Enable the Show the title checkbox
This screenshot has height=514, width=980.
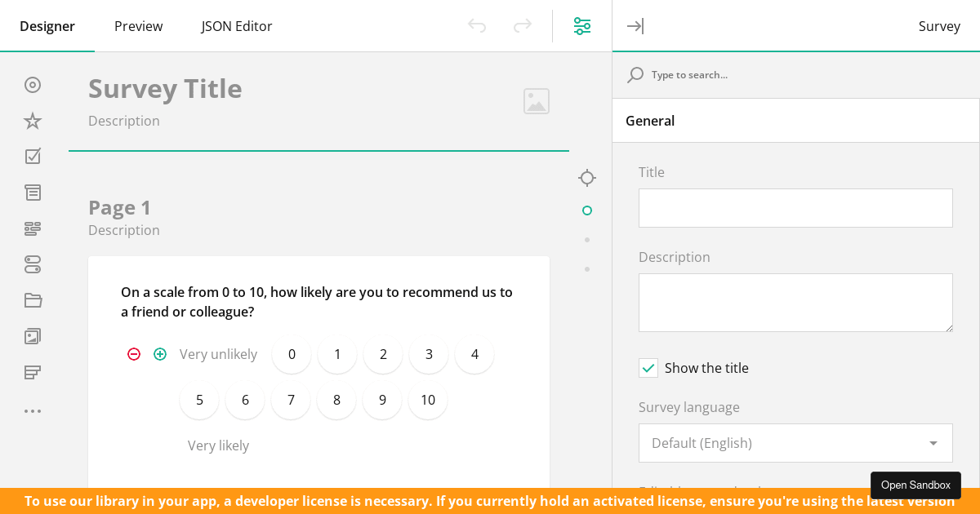coord(648,368)
